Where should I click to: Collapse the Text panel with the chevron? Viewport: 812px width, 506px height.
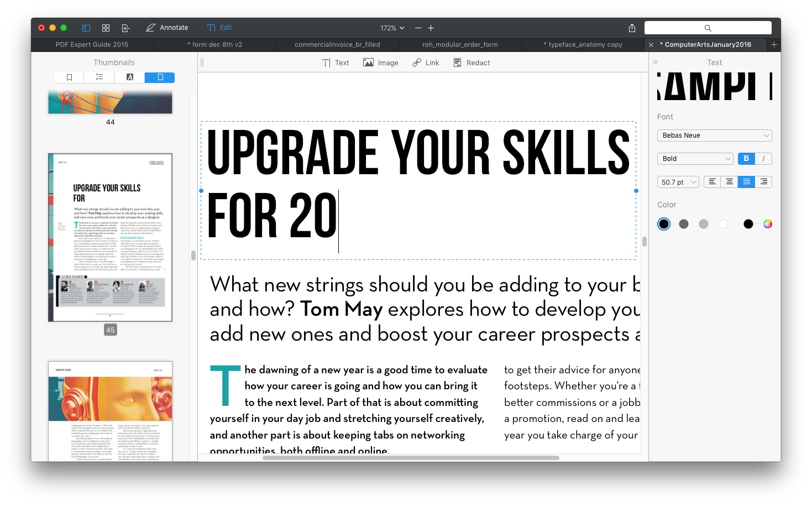656,62
